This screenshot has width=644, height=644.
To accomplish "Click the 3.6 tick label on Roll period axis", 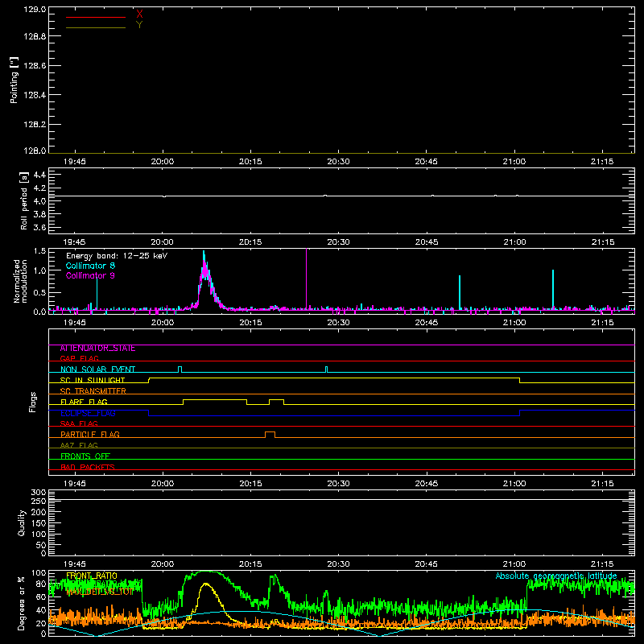I will click(39, 227).
